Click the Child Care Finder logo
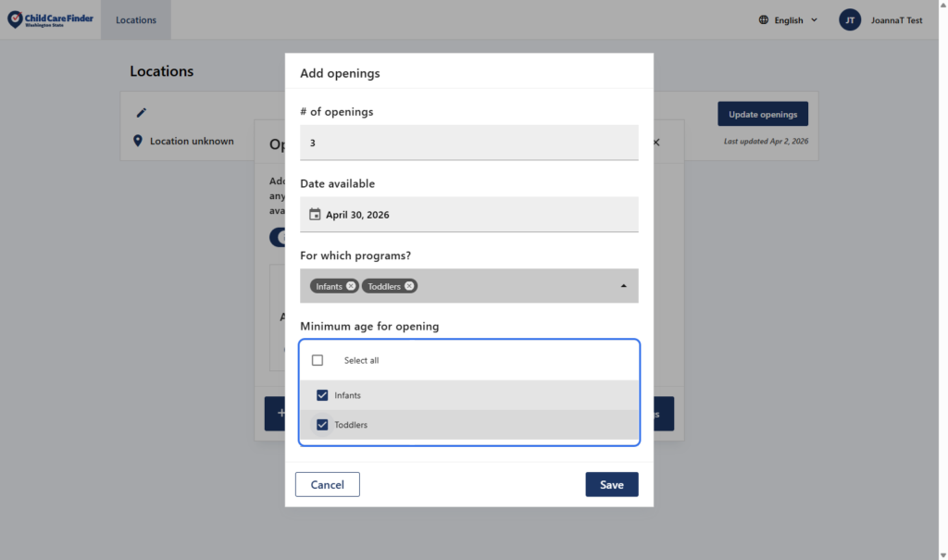This screenshot has height=560, width=948. (50, 19)
